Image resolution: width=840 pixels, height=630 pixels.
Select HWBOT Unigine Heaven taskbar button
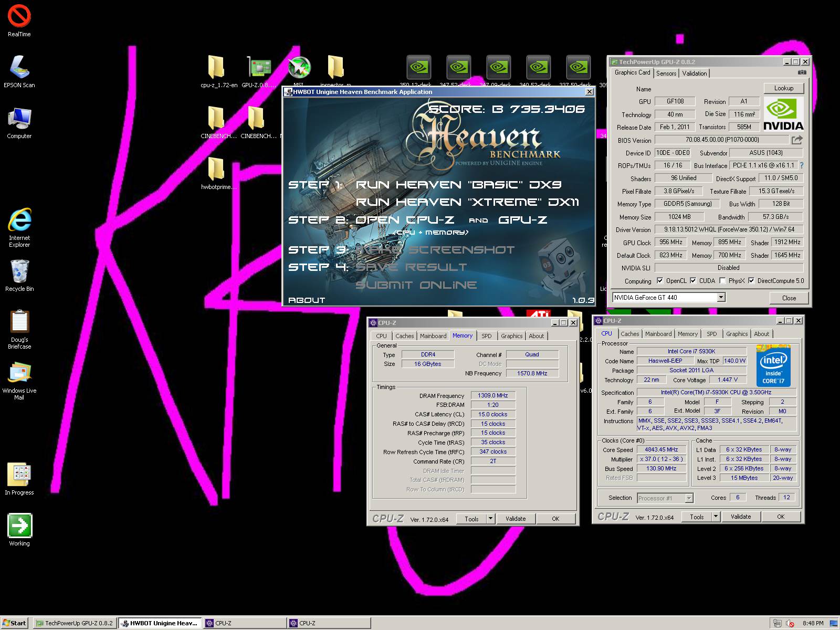pos(160,623)
